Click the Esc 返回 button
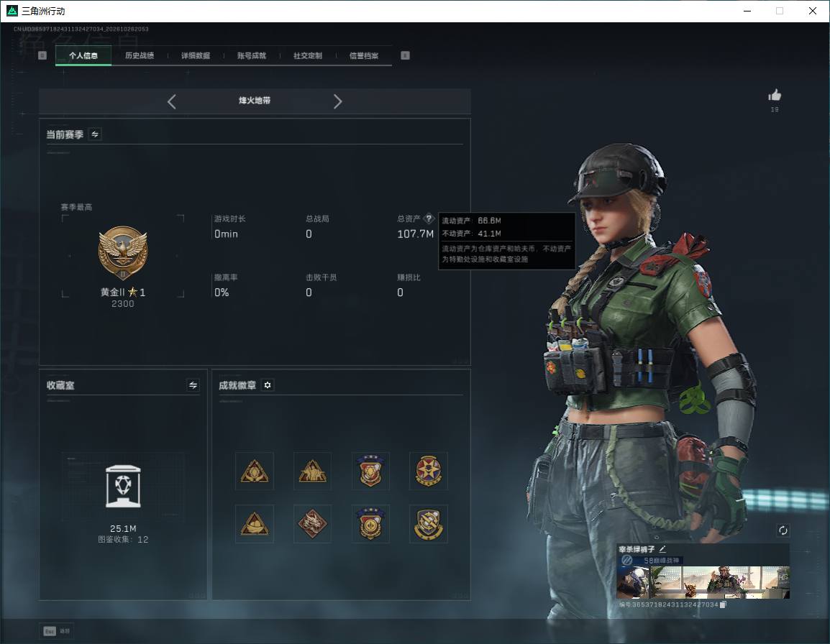The image size is (830, 644). point(57,631)
